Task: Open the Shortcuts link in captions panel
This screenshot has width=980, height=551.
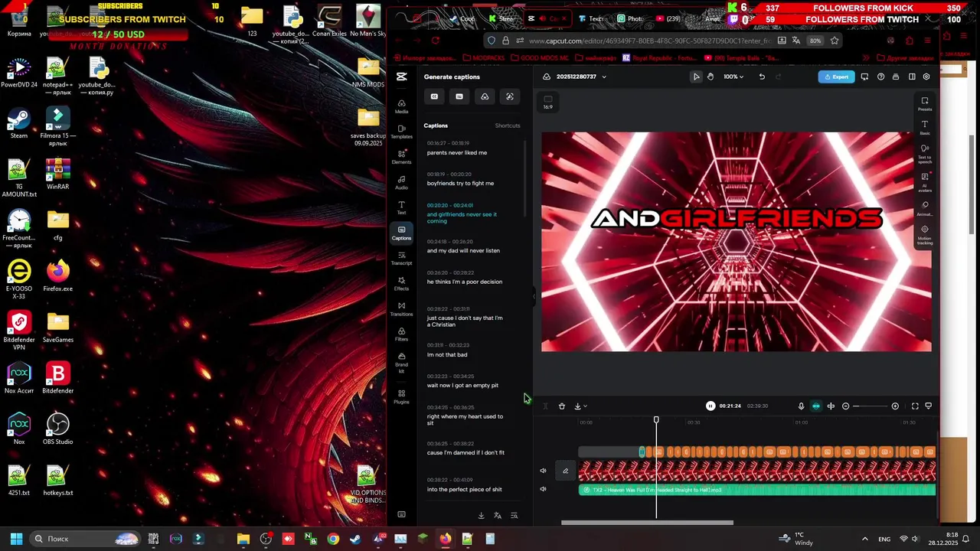Action: 508,126
